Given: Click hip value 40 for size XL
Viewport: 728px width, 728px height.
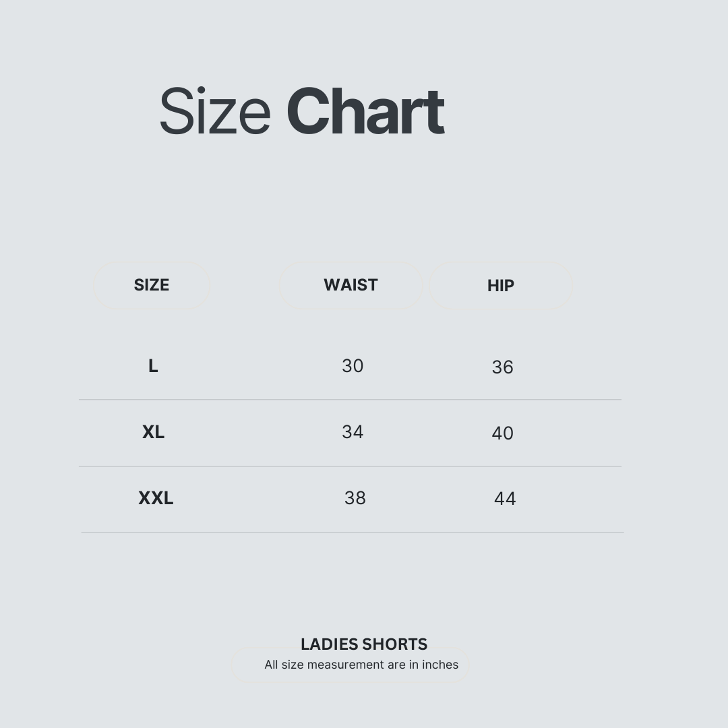Looking at the screenshot, I should [x=503, y=433].
